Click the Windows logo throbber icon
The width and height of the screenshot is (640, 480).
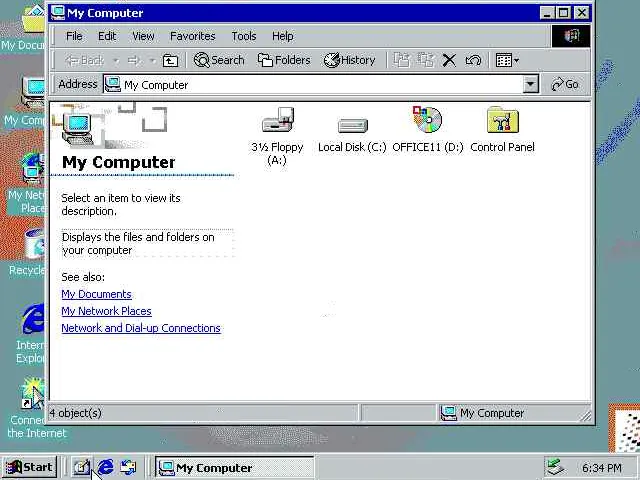pos(570,36)
